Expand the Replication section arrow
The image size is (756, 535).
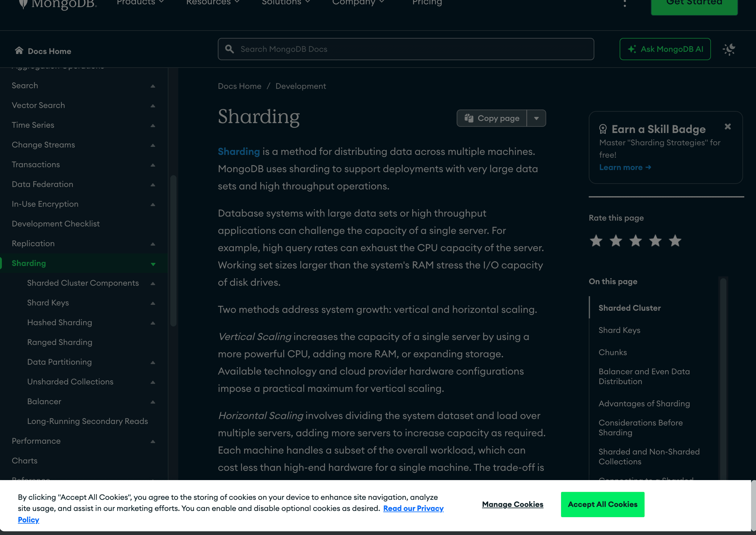pos(153,244)
